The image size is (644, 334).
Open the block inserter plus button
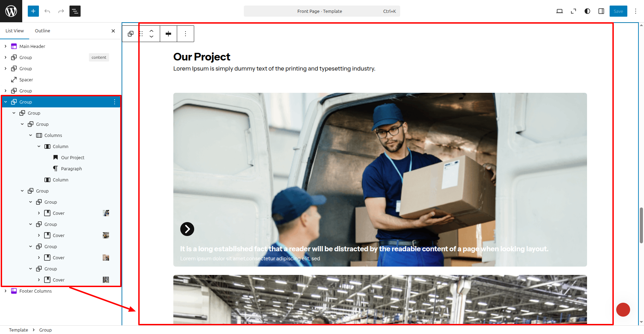tap(33, 11)
